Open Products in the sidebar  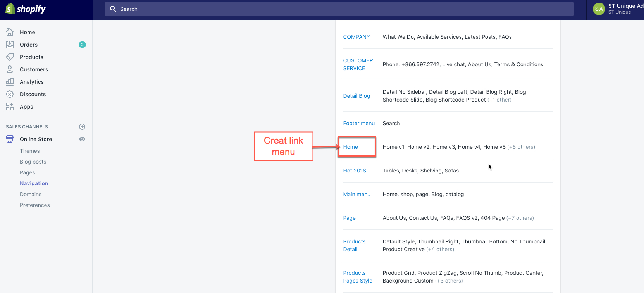click(31, 57)
